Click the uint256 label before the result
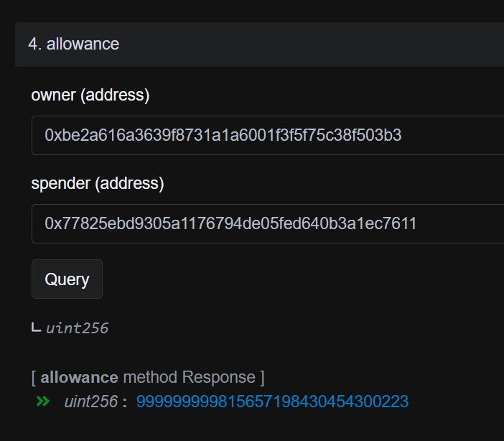504x441 pixels. [91, 401]
